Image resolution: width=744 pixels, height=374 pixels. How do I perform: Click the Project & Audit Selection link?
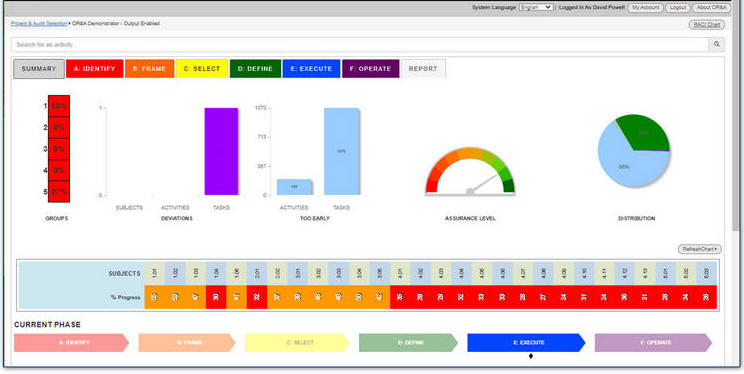pyautogui.click(x=39, y=23)
